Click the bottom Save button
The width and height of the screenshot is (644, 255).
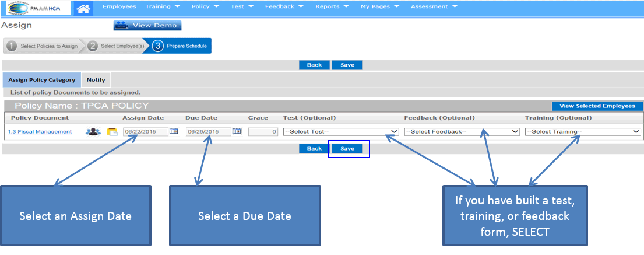[x=347, y=149]
